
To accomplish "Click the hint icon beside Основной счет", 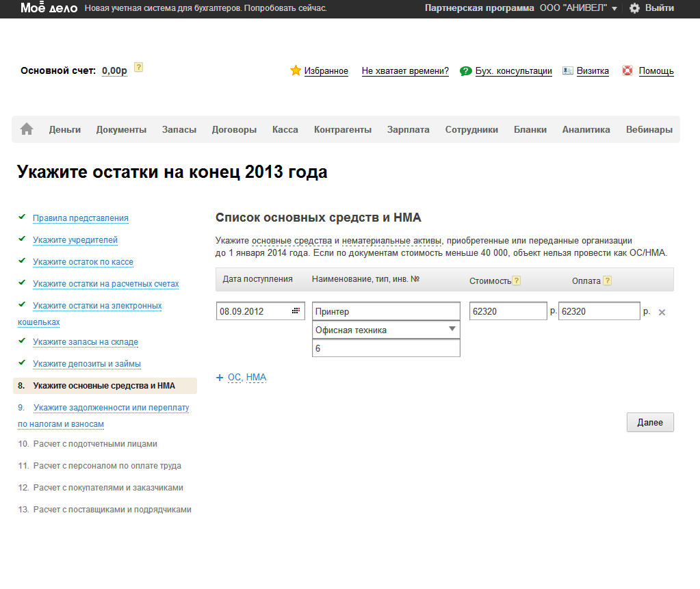I will coord(139,67).
